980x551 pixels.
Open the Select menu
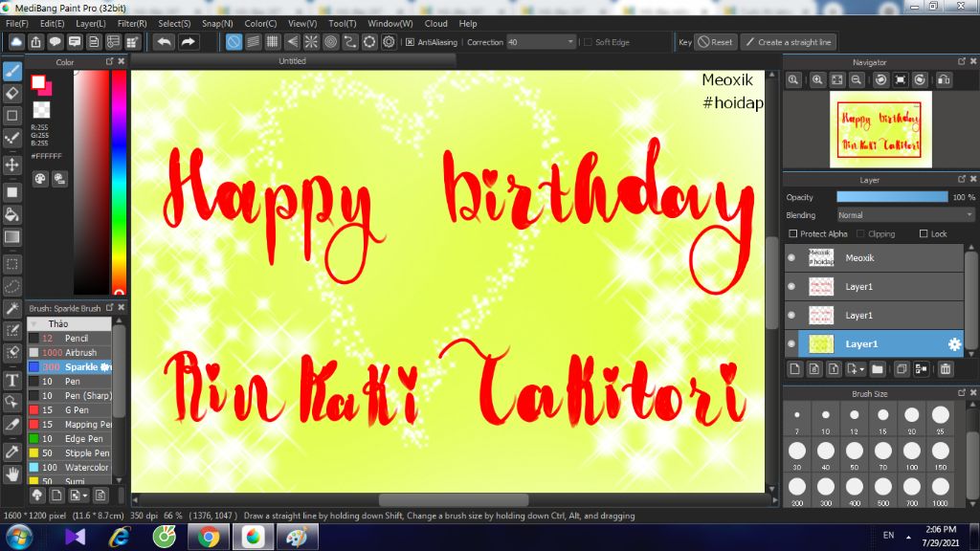click(174, 24)
